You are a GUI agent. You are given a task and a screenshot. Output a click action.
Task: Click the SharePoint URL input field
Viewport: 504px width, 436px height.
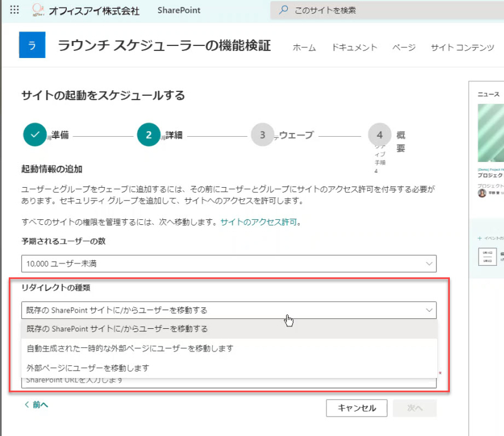229,382
